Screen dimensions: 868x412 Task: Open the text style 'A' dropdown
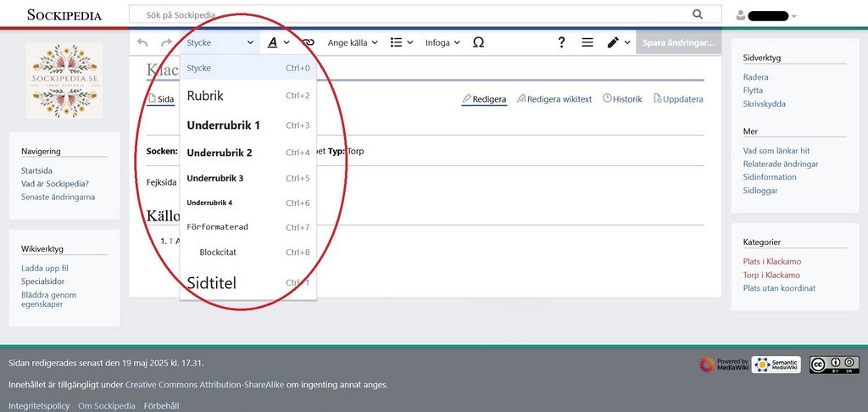(278, 42)
